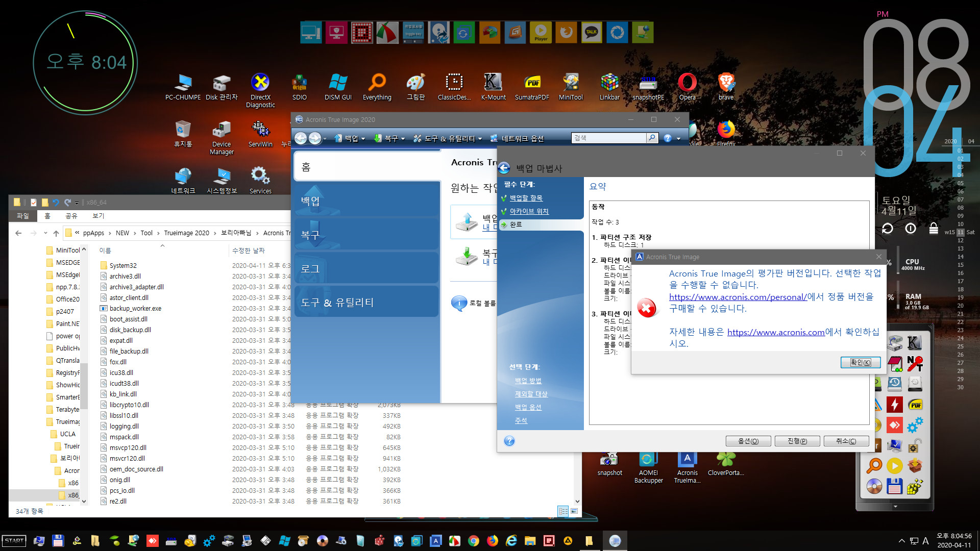Open the 파일 tab in Explorer ribbon
The image size is (980, 551).
click(x=23, y=216)
